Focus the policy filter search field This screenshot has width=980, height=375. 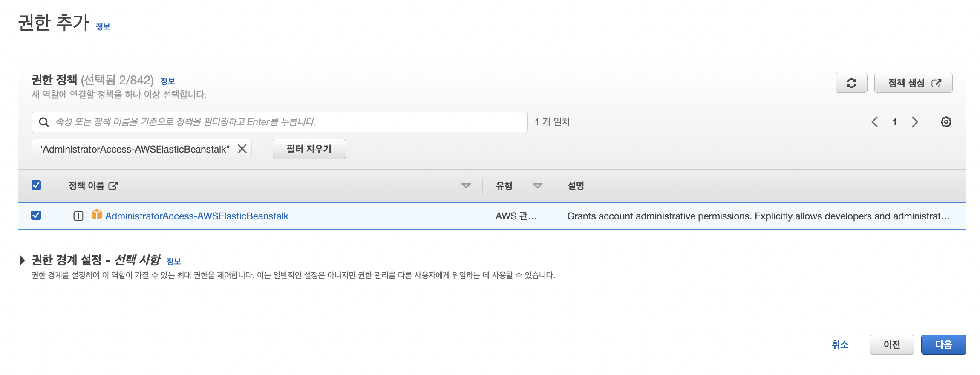tap(280, 122)
